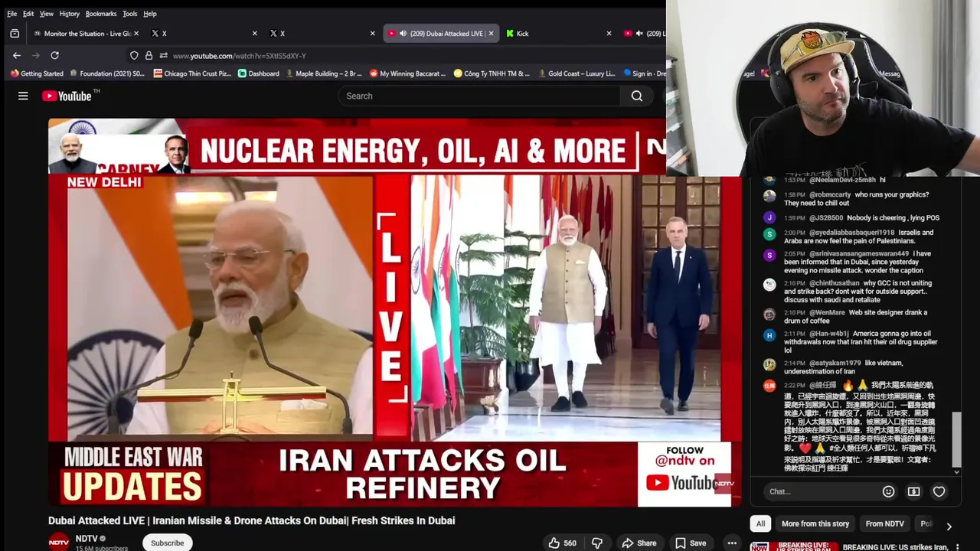Open the NDTV channel name link

point(87,539)
